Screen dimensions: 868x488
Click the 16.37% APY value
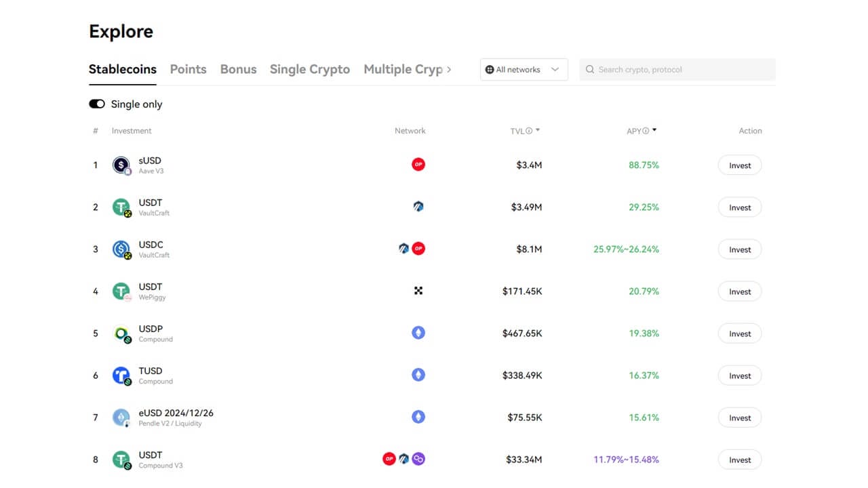pyautogui.click(x=644, y=375)
